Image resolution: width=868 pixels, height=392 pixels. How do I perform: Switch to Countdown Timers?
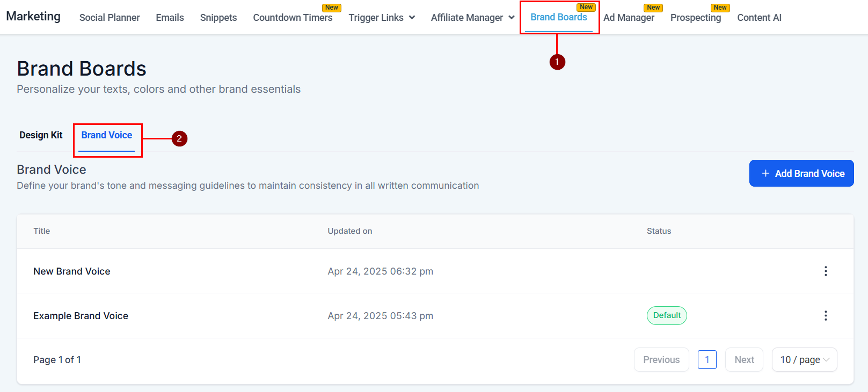click(293, 18)
